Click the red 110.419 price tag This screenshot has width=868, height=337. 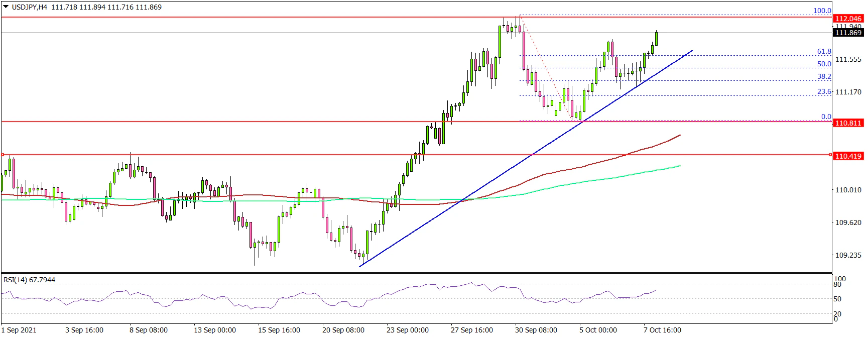pyautogui.click(x=848, y=156)
